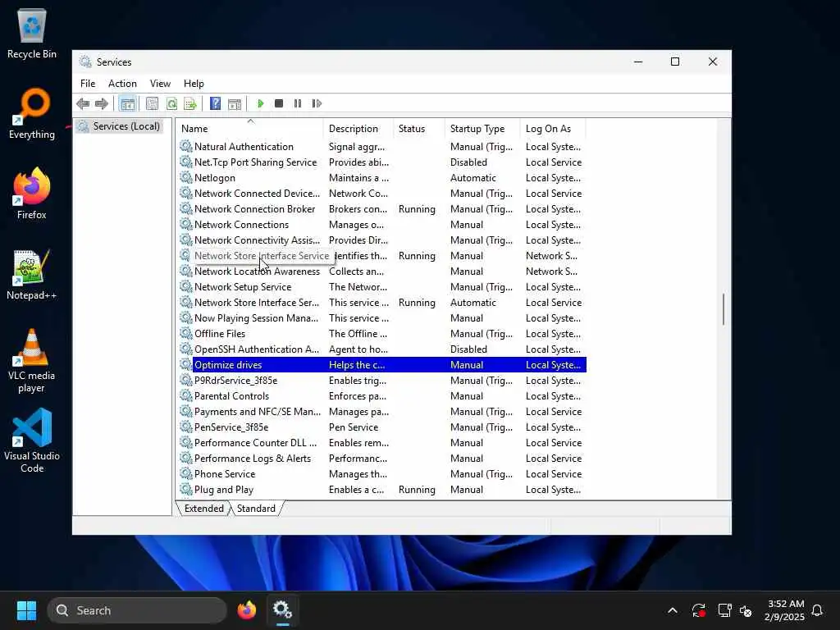Open the File menu
The image size is (840, 630).
[x=88, y=83]
